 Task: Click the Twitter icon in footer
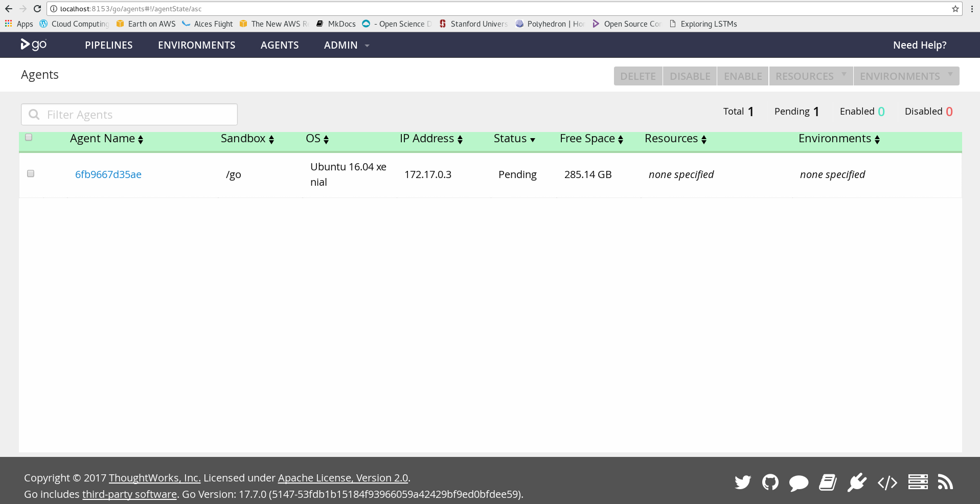(x=742, y=483)
